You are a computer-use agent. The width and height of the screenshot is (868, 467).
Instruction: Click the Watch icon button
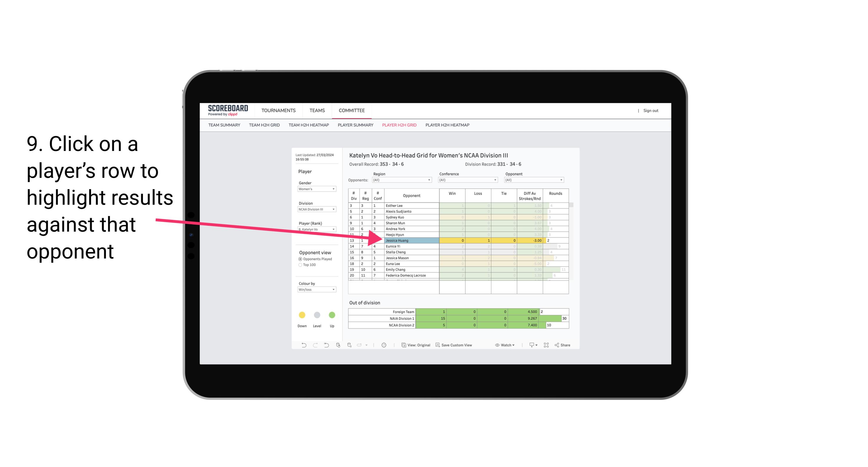coord(497,346)
